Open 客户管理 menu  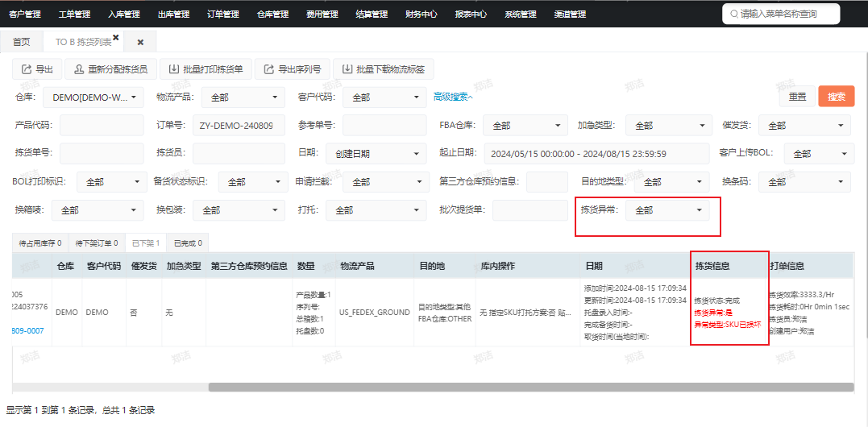(25, 14)
